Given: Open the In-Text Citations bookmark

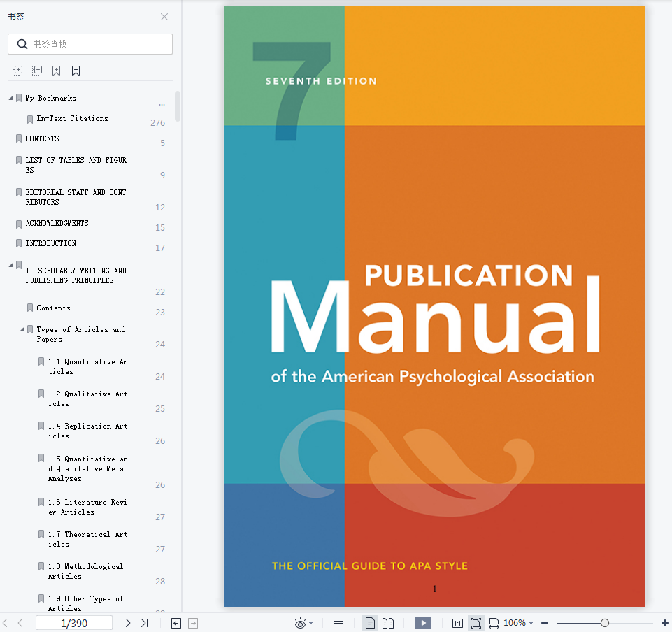Looking at the screenshot, I should coord(73,118).
